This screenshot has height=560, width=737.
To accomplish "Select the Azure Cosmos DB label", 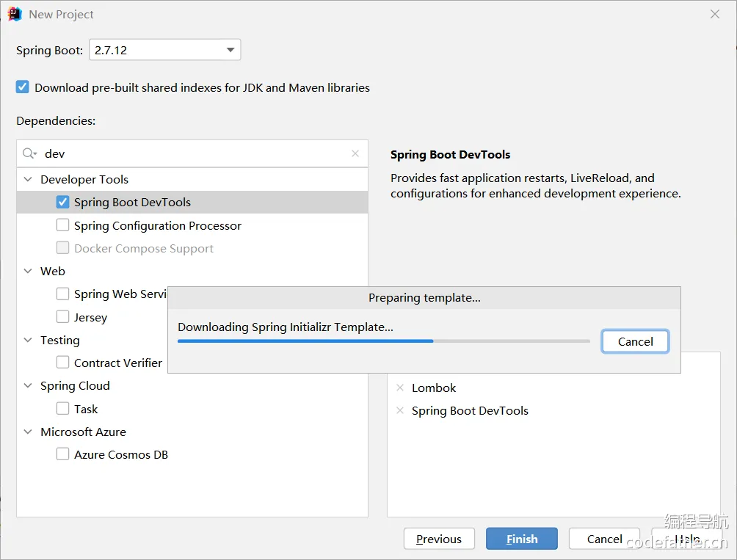I will coord(121,454).
